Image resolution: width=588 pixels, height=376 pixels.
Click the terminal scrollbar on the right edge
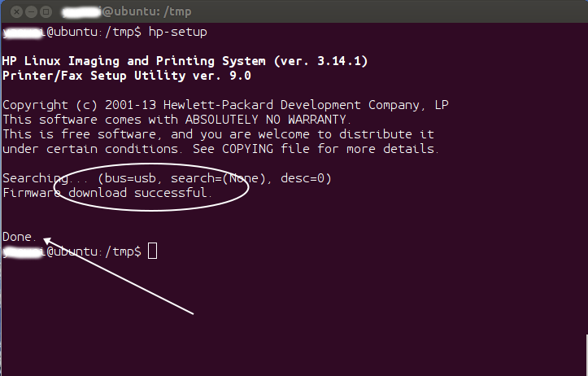tap(586, 355)
